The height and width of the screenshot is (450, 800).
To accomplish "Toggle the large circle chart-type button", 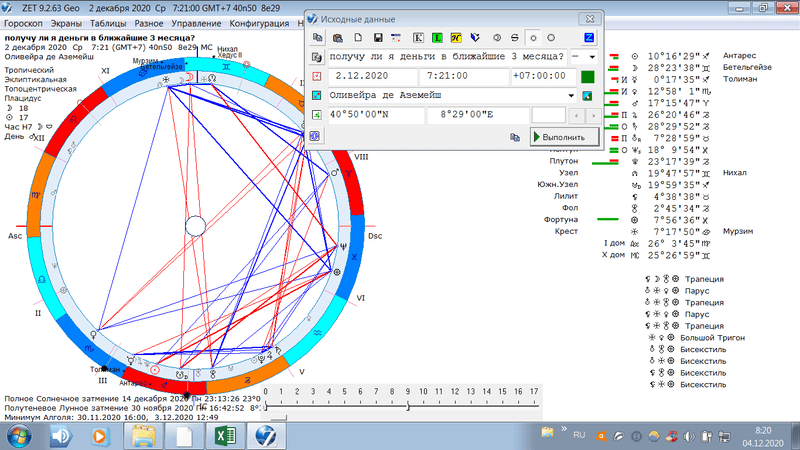I will 550,37.
